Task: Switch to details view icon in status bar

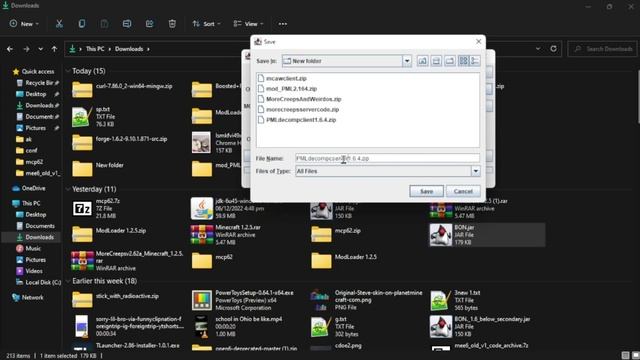Action: 625,356
